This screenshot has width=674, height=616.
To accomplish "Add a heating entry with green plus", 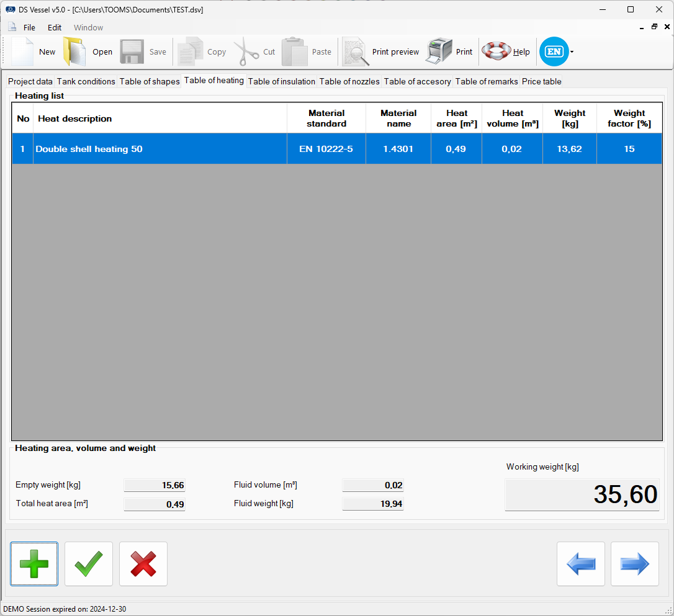I will tap(34, 564).
